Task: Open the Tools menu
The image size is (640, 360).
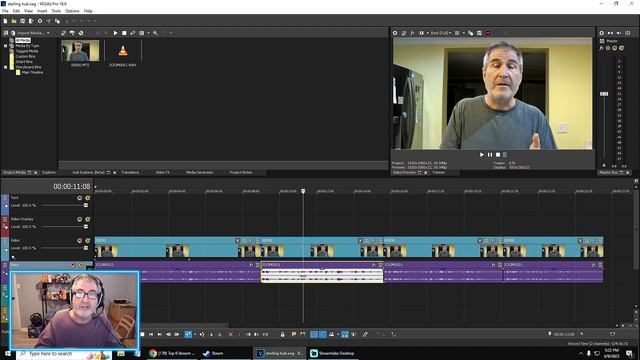Action: tap(56, 11)
